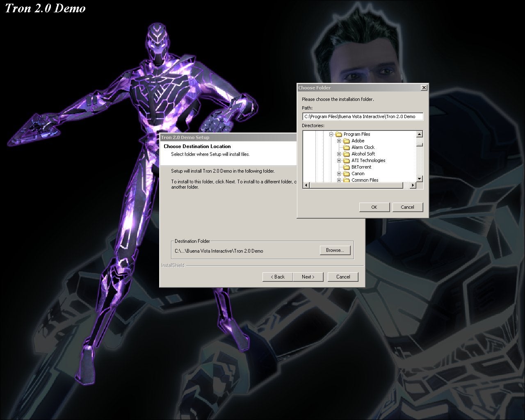Select the BitTorrent directory label
525x420 pixels.
pyautogui.click(x=361, y=167)
